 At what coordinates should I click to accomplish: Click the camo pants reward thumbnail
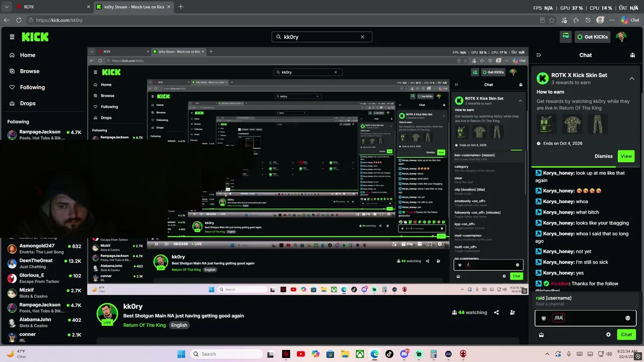coord(598,124)
